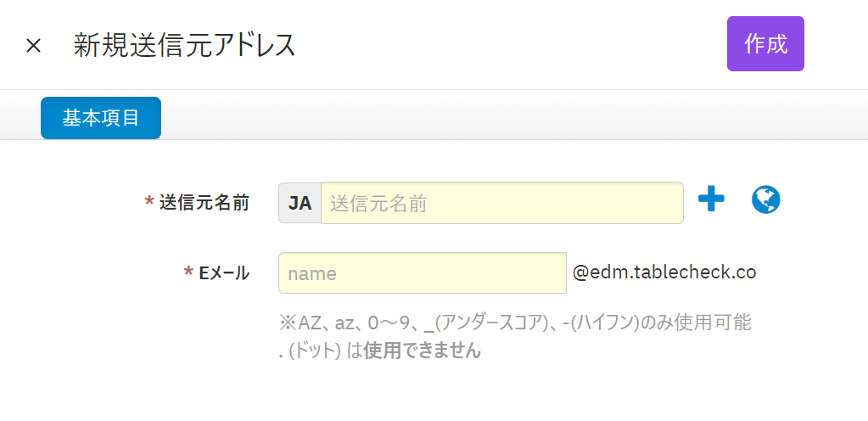The height and width of the screenshot is (421, 868).
Task: Focus the Eメール name input field
Action: [x=422, y=273]
